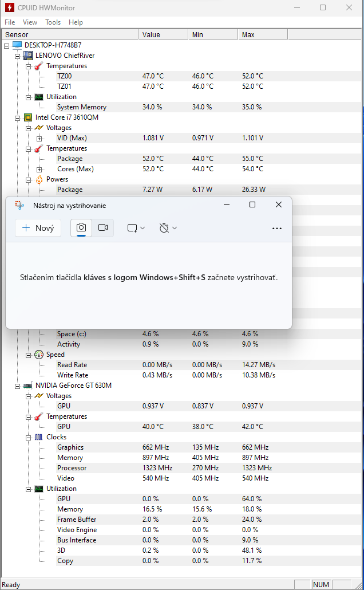
Task: Collapse the NVIDIA GeForce GT 630M node
Action: click(x=17, y=386)
